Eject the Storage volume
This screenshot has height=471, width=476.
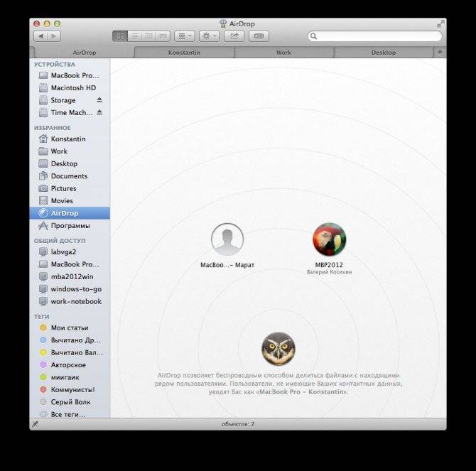(x=99, y=100)
